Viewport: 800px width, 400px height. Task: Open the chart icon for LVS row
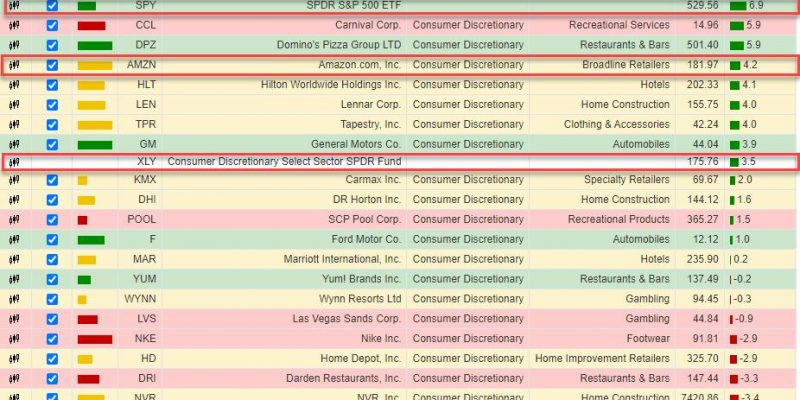click(x=14, y=319)
